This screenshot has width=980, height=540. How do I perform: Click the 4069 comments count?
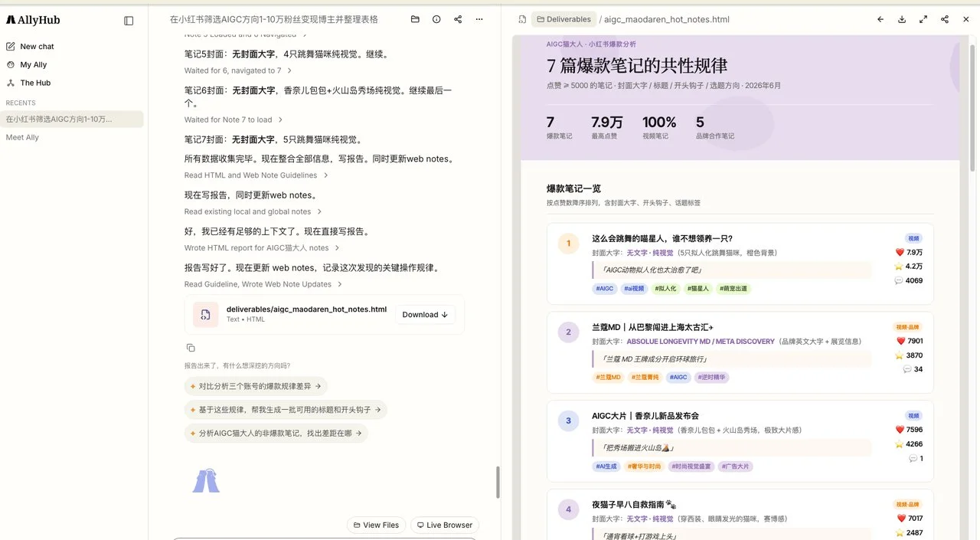coord(909,281)
